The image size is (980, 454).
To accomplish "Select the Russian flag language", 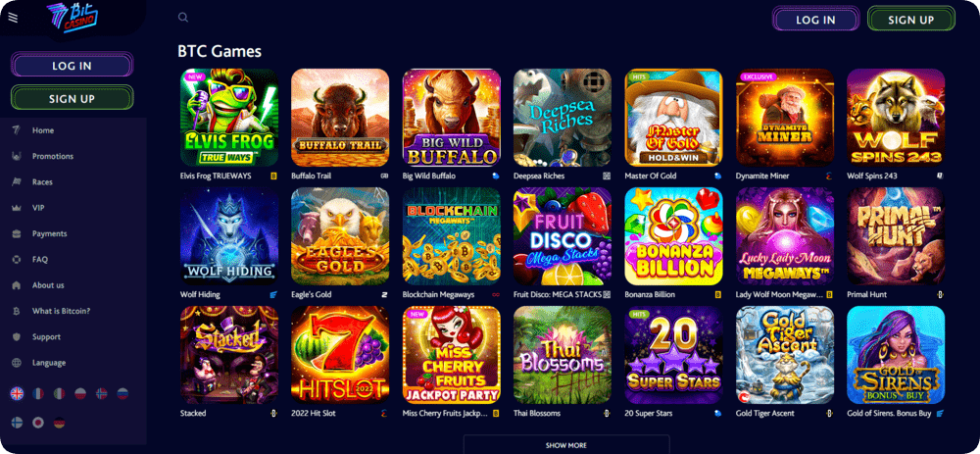I will point(122,393).
